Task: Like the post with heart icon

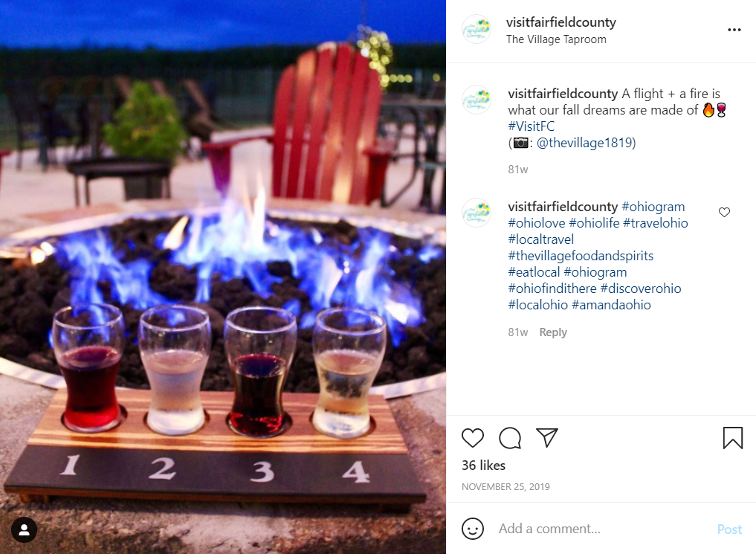Action: pyautogui.click(x=473, y=438)
